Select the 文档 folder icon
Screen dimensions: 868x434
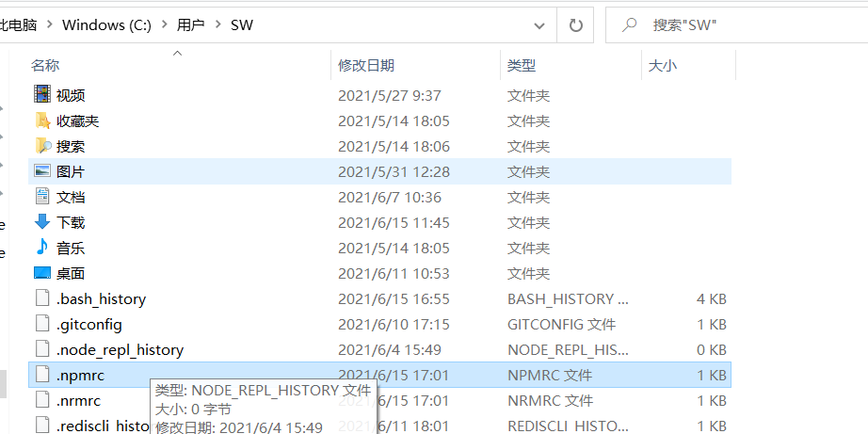point(42,197)
